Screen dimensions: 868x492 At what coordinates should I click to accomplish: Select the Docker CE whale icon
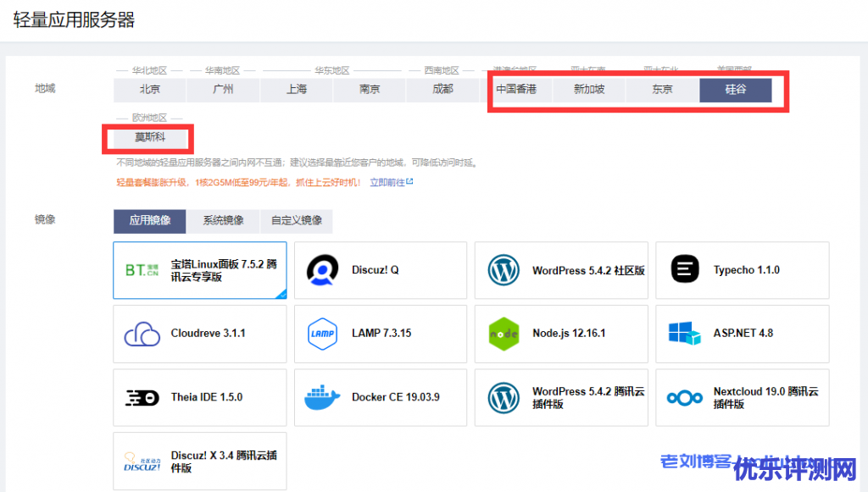(323, 397)
